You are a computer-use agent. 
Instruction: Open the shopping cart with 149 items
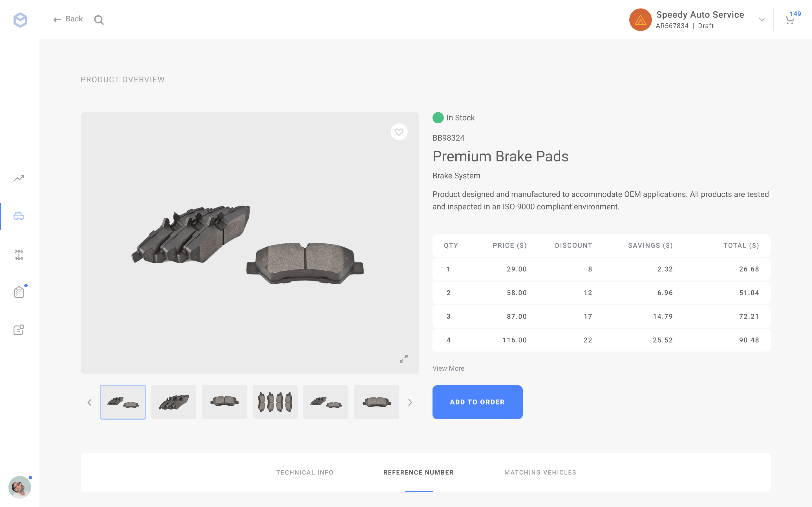(x=790, y=20)
